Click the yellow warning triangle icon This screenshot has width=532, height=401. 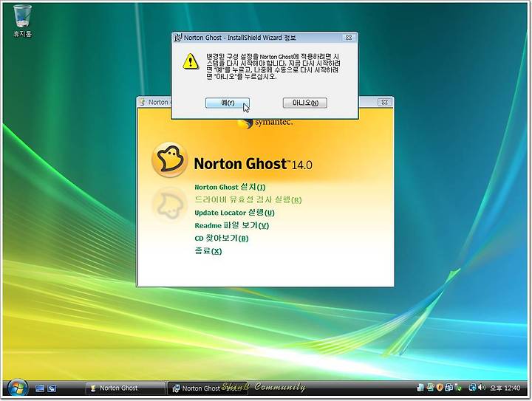[x=191, y=61]
